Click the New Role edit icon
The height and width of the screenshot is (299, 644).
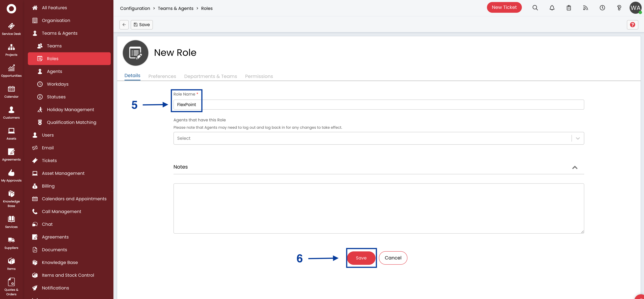(x=136, y=53)
